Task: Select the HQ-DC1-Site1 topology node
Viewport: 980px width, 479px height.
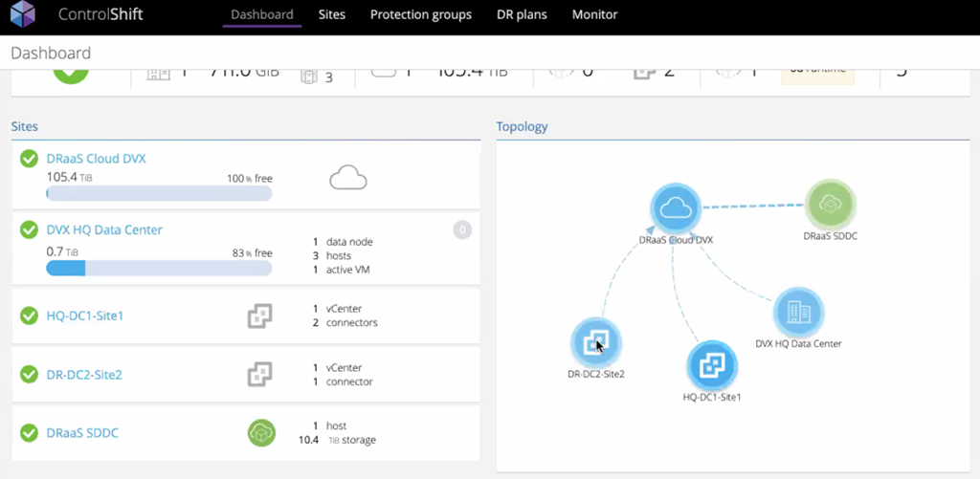Action: point(712,366)
